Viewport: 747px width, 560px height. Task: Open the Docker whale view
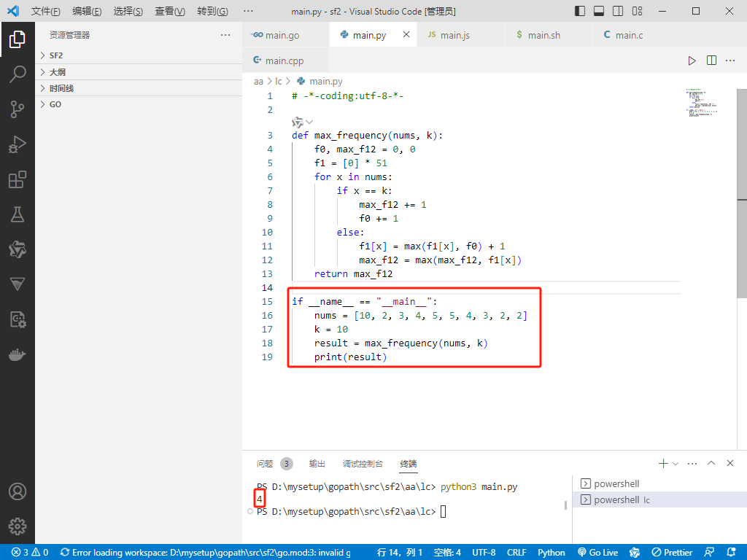[18, 355]
